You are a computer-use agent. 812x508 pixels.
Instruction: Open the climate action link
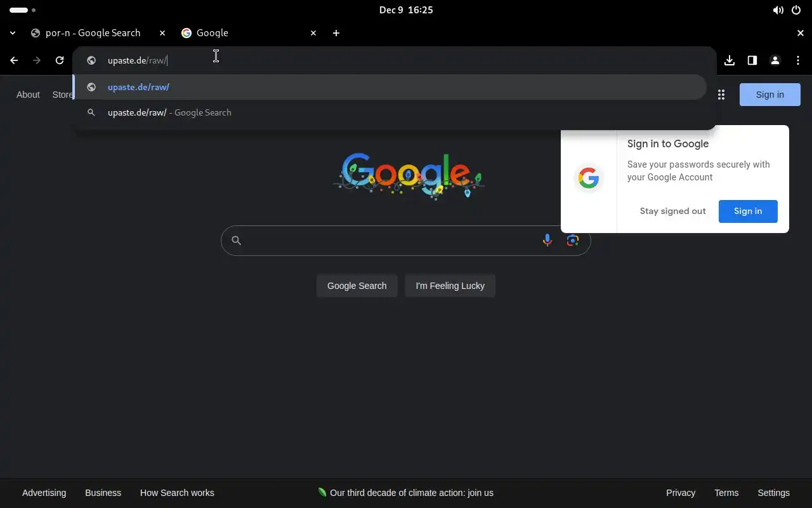(405, 493)
